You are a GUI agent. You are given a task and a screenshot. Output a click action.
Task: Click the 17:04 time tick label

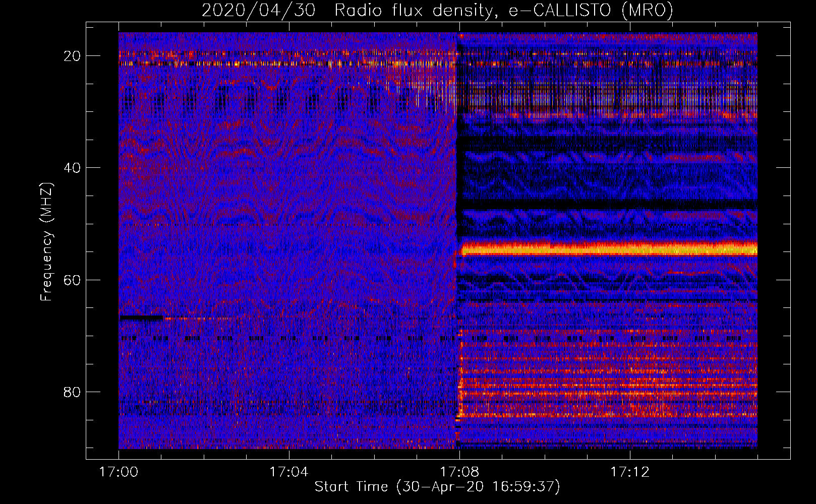288,472
